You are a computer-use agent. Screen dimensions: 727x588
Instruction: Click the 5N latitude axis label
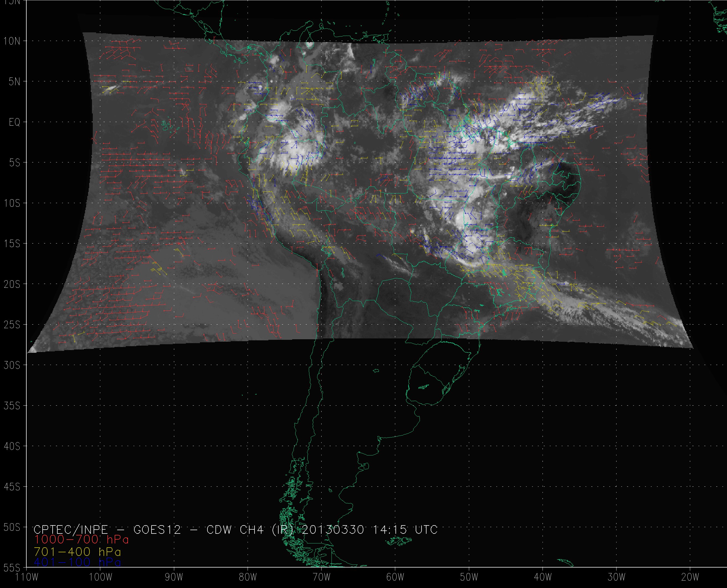[14, 82]
